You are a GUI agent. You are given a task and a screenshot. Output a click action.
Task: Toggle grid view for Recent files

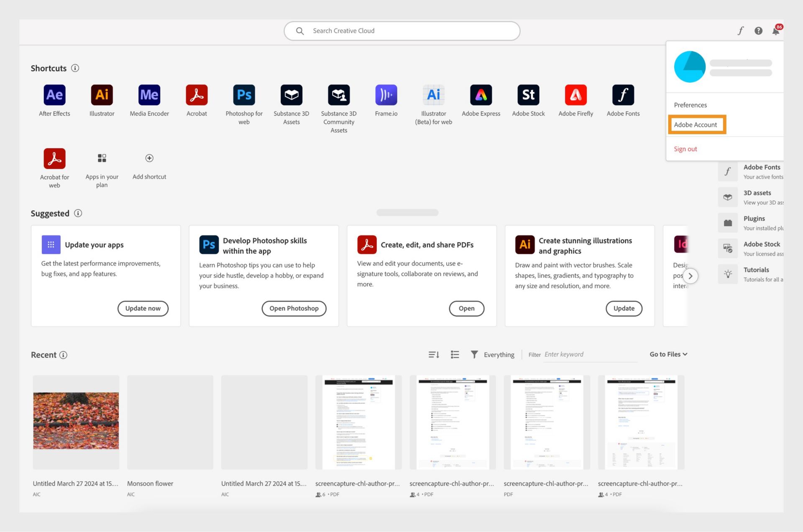tap(455, 354)
